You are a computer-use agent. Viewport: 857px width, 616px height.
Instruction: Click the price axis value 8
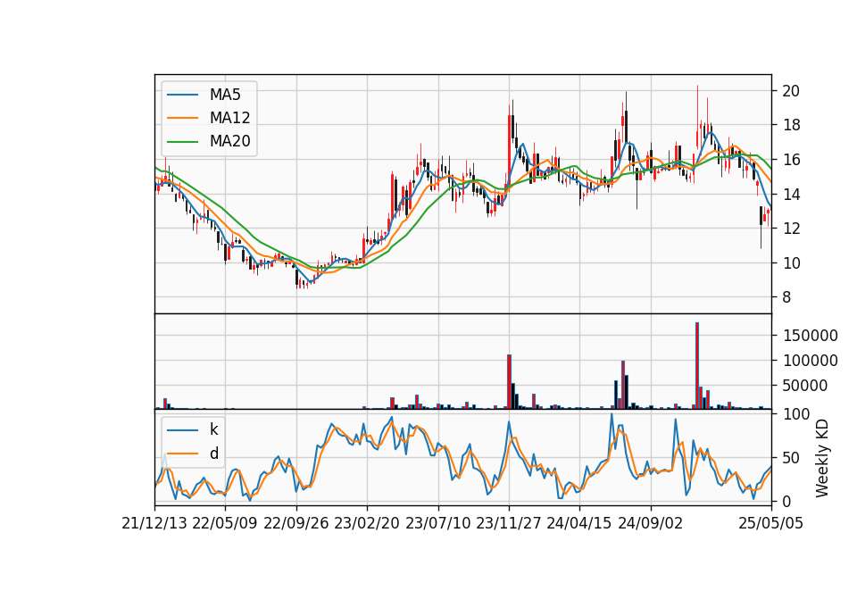tap(786, 297)
